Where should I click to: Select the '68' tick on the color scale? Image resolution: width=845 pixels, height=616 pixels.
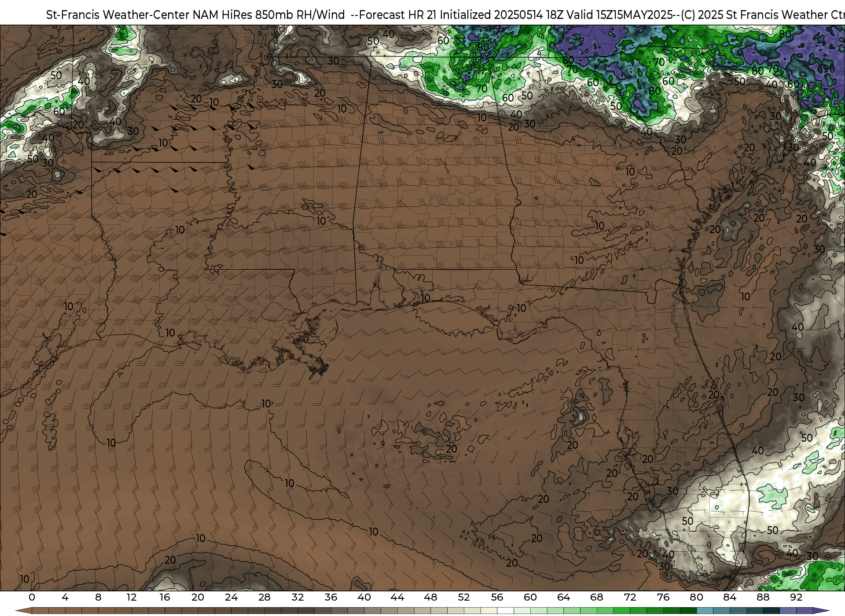[597, 597]
